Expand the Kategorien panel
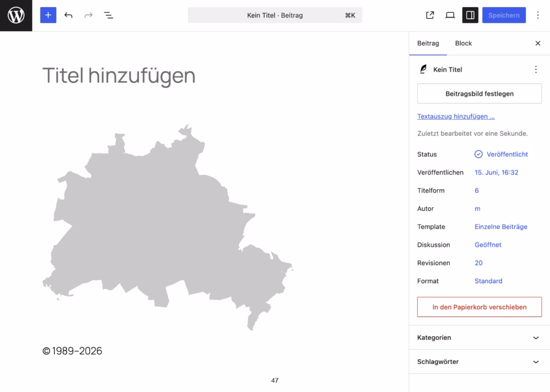This screenshot has height=392, width=550. pyautogui.click(x=479, y=338)
